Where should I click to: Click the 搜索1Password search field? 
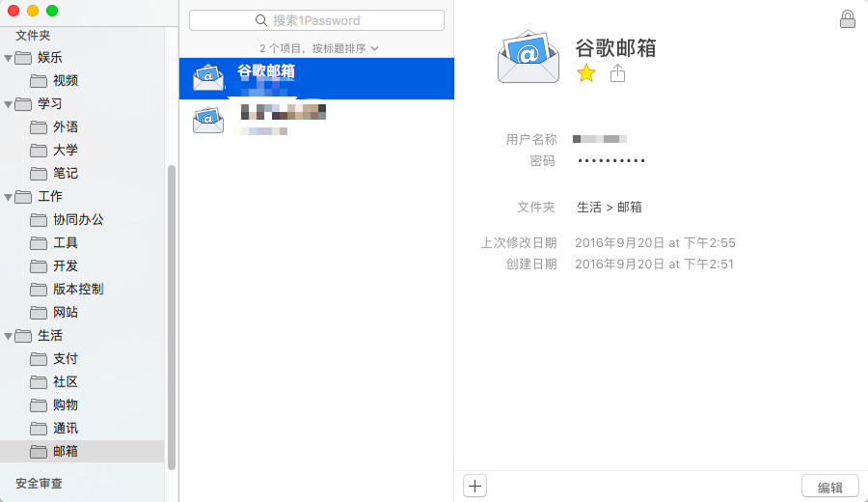[316, 20]
